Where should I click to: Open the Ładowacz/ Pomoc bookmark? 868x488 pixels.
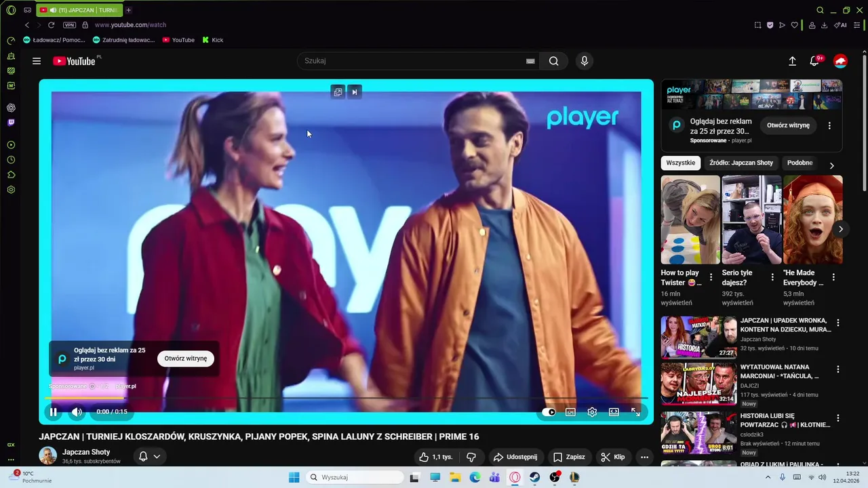(x=54, y=40)
